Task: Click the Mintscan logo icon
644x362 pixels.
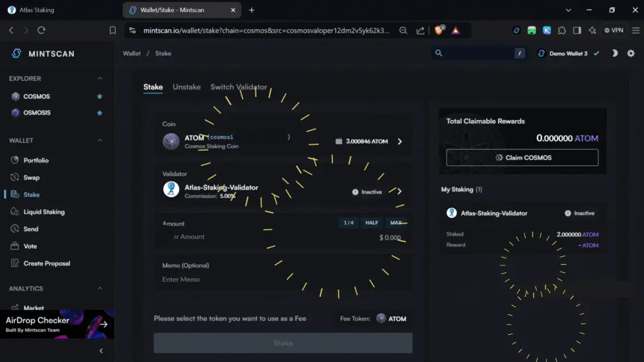Action: tap(16, 53)
